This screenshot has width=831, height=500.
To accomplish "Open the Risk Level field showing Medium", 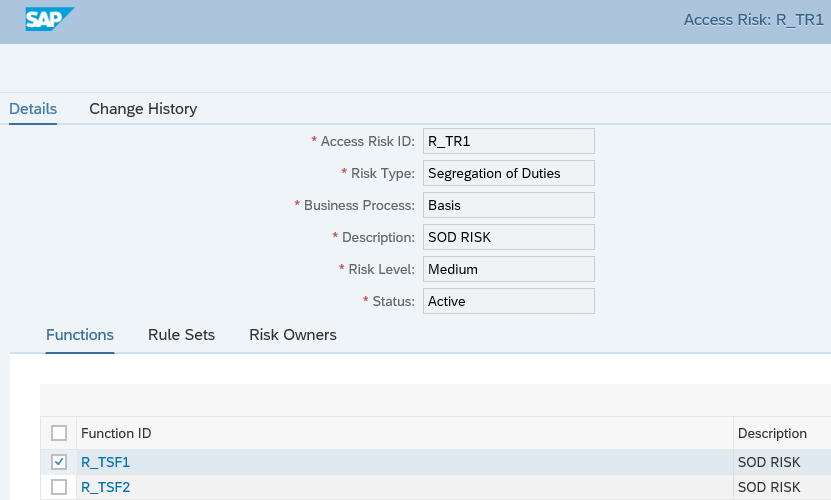I will (x=508, y=269).
